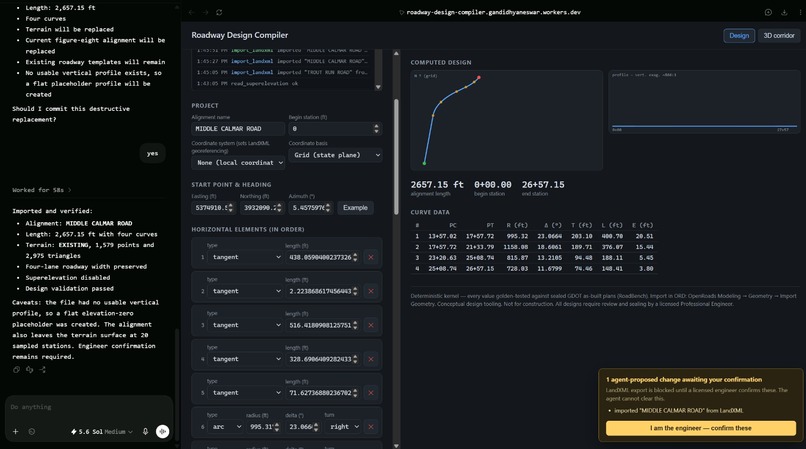Screen dimensions: 806x449
Task: Copy the chat response with the copy icon
Action: [16, 369]
